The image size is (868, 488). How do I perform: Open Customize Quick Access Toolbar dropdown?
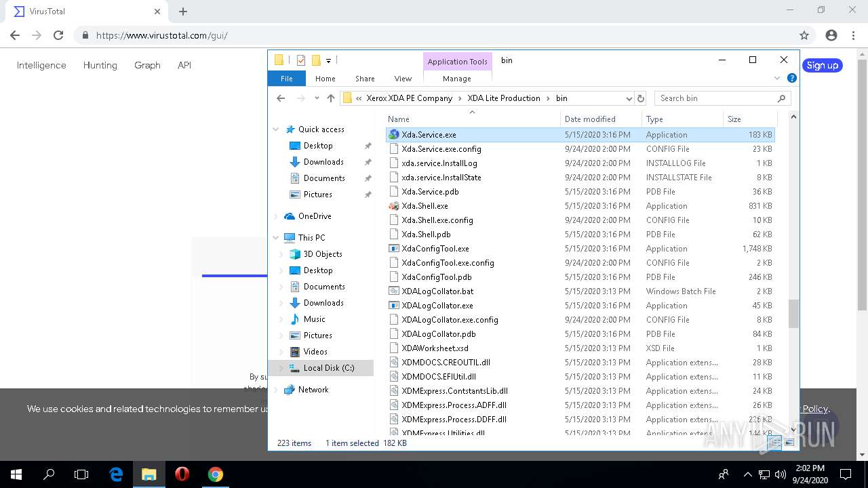pyautogui.click(x=328, y=61)
